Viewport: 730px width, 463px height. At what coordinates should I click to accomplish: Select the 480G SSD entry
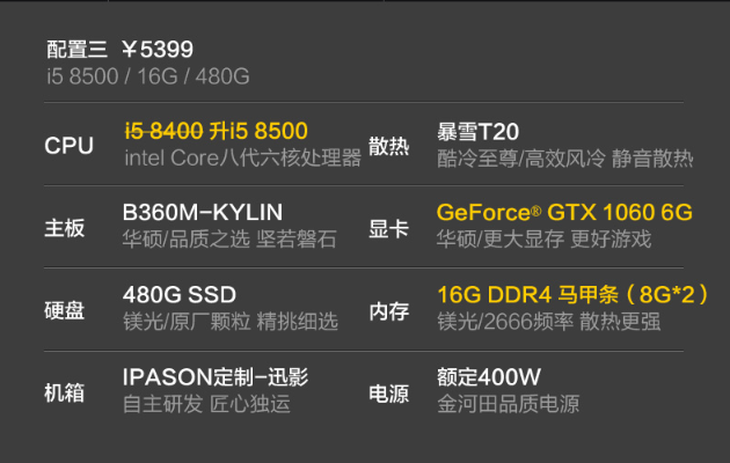pyautogui.click(x=178, y=295)
